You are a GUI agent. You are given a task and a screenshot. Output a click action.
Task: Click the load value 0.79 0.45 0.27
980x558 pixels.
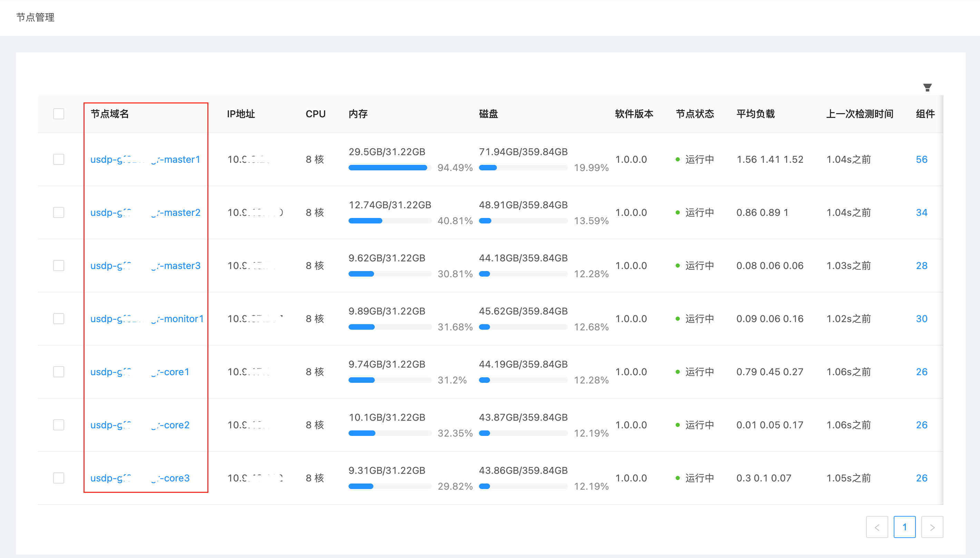770,372
